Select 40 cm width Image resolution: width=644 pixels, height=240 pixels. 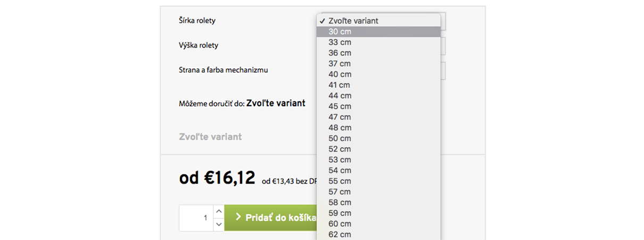378,74
